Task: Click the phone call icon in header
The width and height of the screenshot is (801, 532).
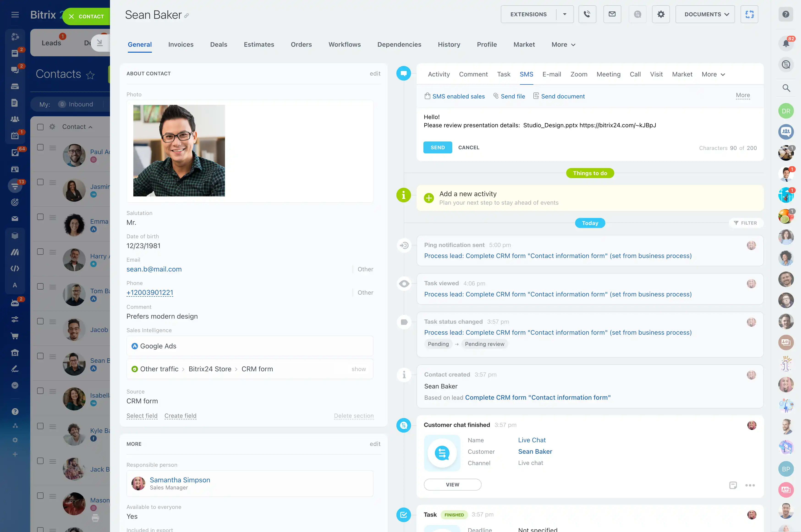Action: pyautogui.click(x=587, y=14)
